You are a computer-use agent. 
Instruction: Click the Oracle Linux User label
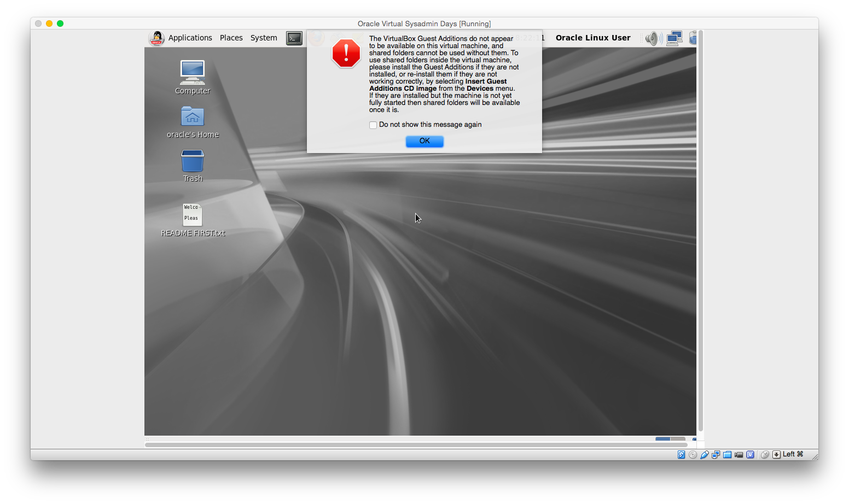tap(593, 38)
